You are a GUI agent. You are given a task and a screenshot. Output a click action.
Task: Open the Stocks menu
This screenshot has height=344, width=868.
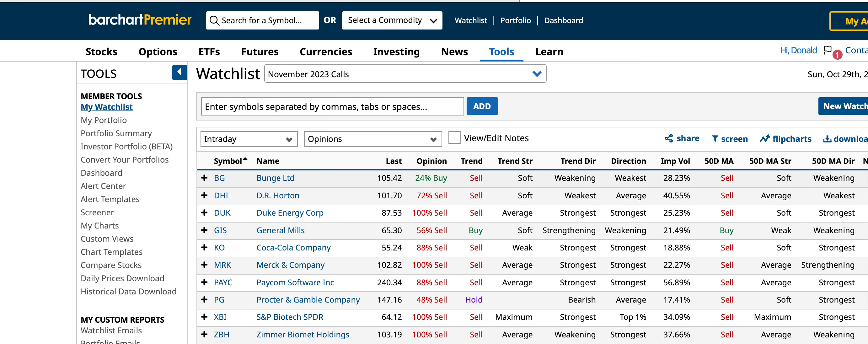pos(101,51)
